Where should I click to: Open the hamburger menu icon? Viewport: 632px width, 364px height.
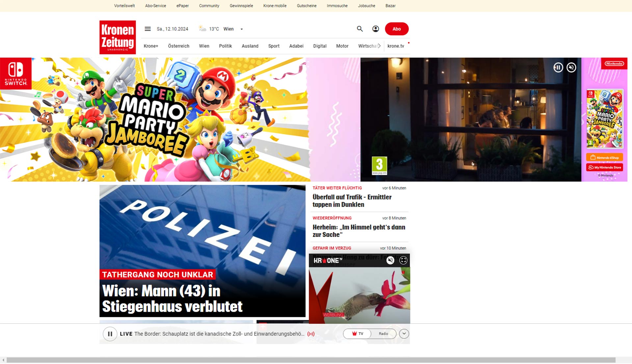[x=147, y=29]
